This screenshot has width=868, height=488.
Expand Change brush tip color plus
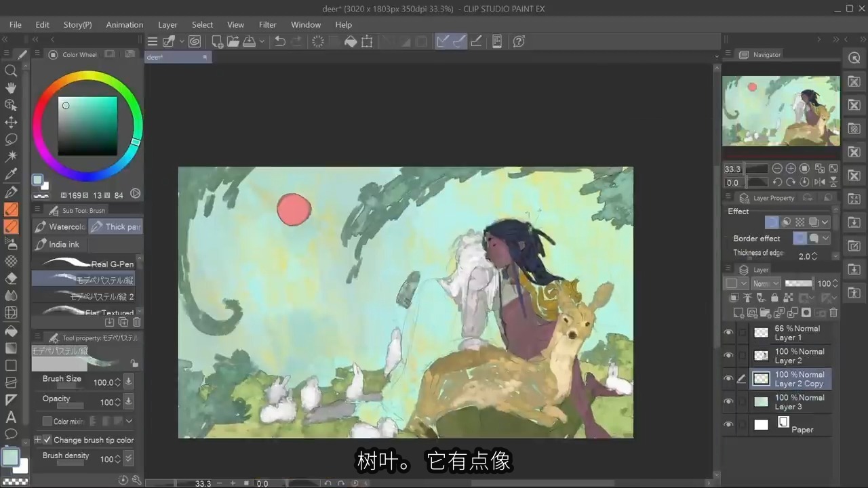point(38,440)
